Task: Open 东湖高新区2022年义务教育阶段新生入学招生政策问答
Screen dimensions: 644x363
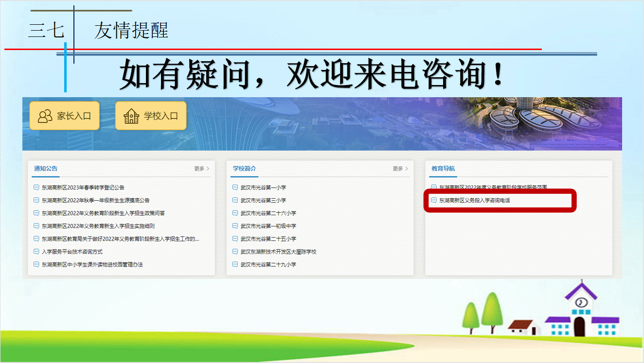Action: click(103, 213)
